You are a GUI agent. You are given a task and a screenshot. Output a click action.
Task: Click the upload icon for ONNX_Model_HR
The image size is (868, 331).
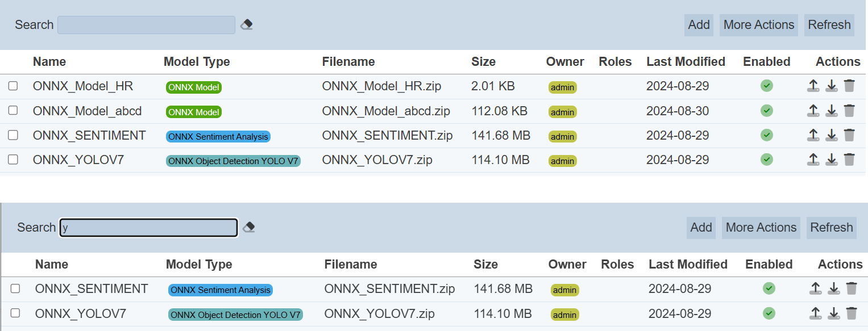pos(813,86)
